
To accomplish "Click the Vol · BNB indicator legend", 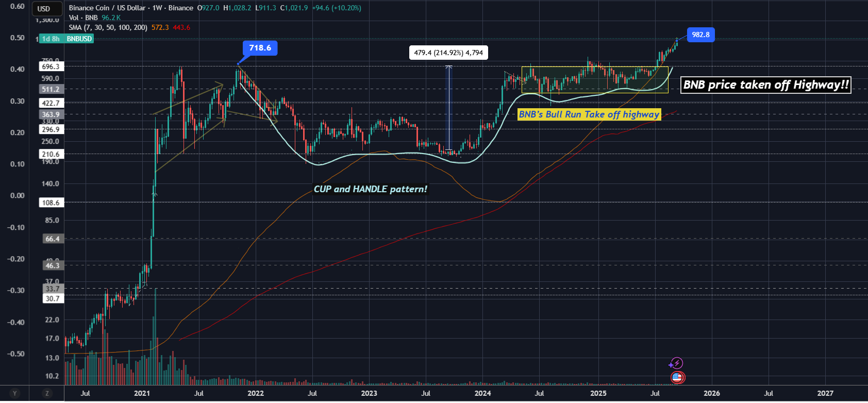I will coord(83,18).
